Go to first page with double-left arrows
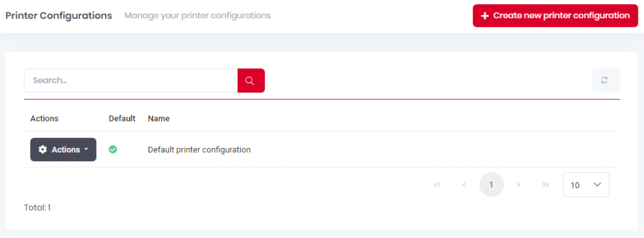This screenshot has width=644, height=238. tap(437, 185)
